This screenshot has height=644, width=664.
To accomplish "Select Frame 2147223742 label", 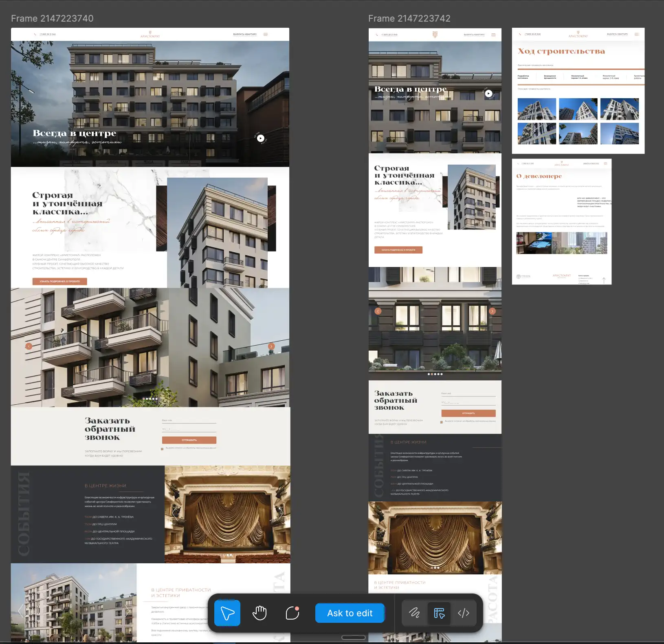I will tap(409, 18).
